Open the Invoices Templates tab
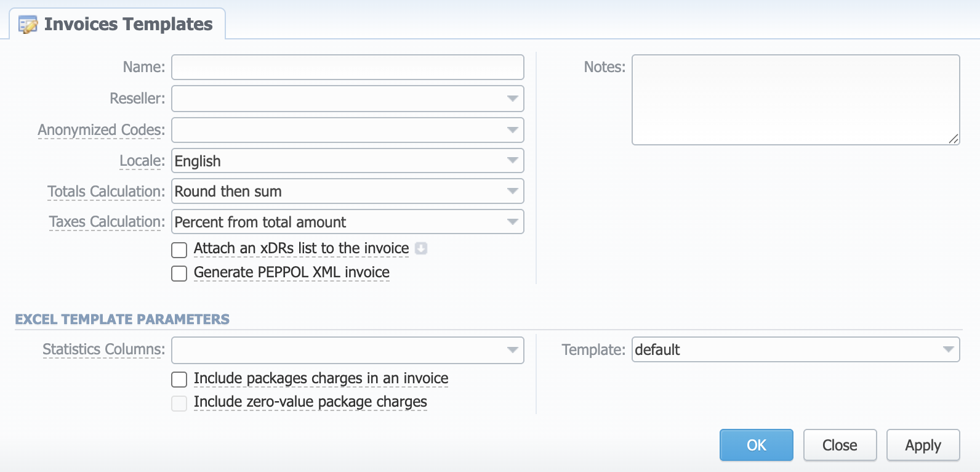This screenshot has height=472, width=980. coord(117,24)
